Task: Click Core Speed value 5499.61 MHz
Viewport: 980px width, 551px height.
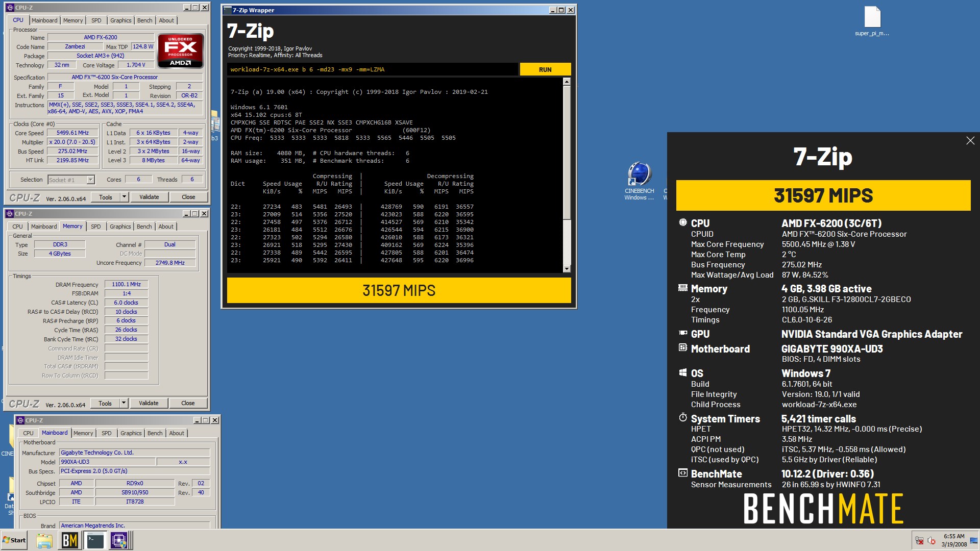Action: tap(73, 133)
